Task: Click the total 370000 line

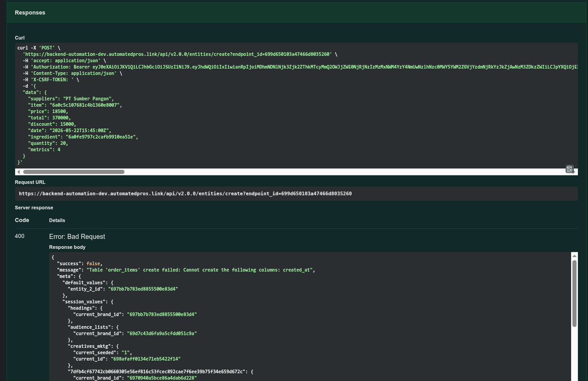Action: tap(50, 118)
